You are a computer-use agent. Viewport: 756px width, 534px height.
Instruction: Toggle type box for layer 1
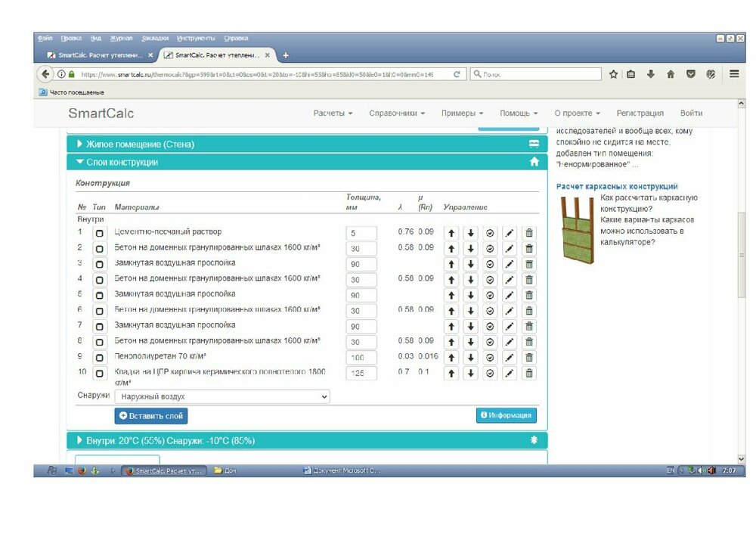[99, 233]
